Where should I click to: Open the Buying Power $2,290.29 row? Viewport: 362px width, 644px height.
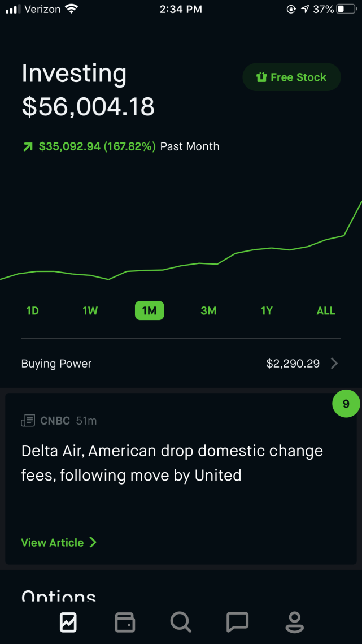[181, 364]
